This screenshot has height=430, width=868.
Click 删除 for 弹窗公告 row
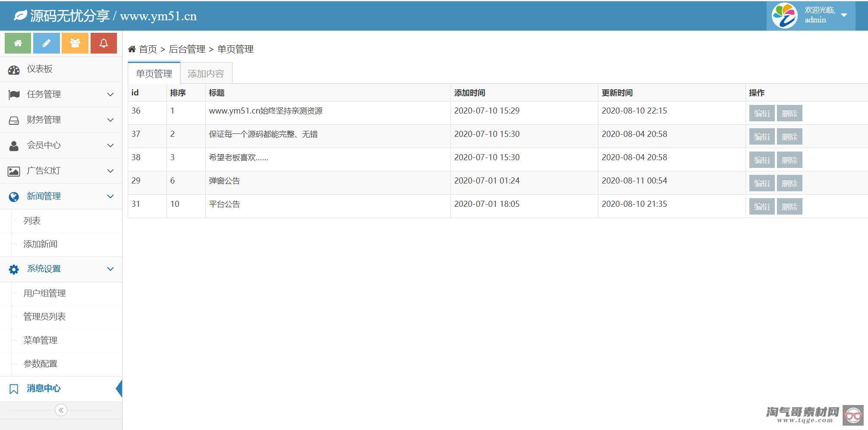click(x=789, y=183)
